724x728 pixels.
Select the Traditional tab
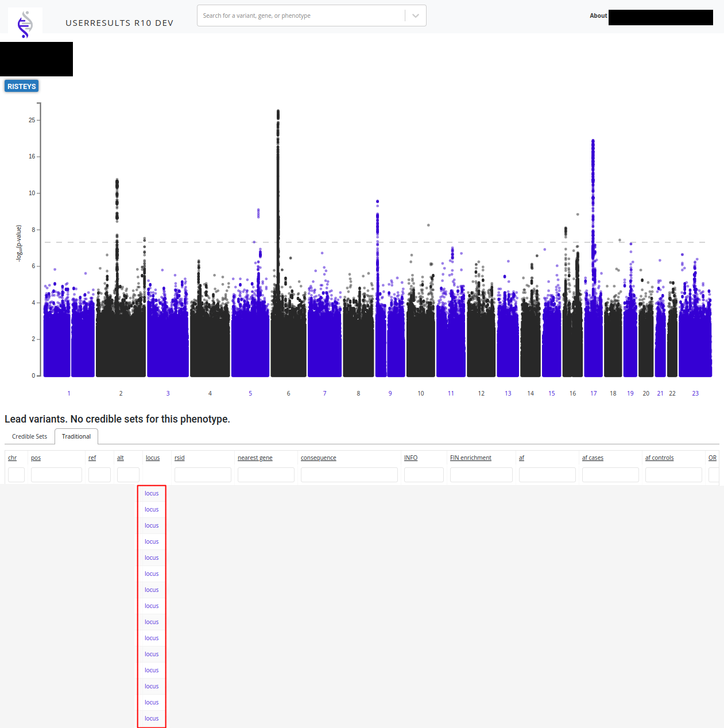click(x=76, y=437)
